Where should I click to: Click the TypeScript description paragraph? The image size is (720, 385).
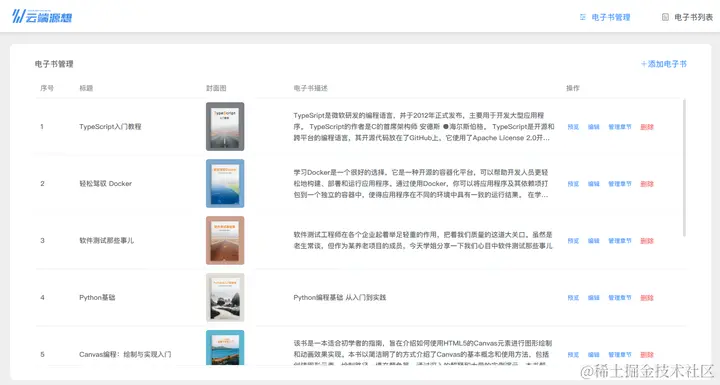(424, 127)
